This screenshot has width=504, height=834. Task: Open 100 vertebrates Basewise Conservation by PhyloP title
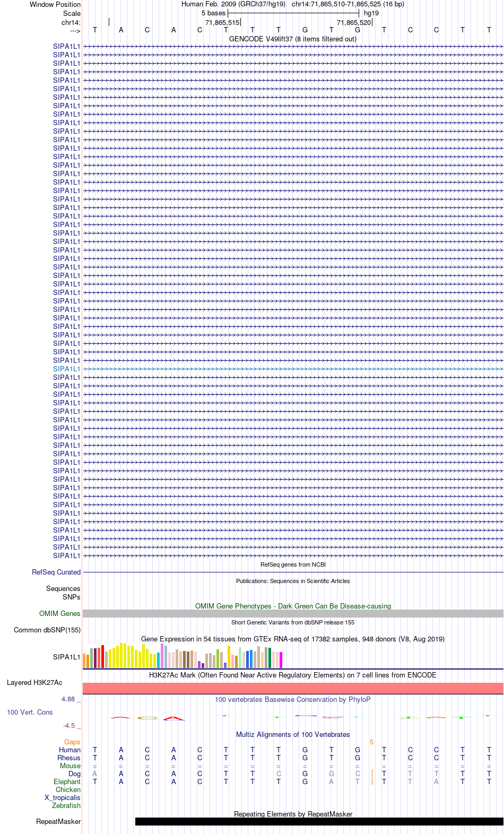(x=293, y=699)
